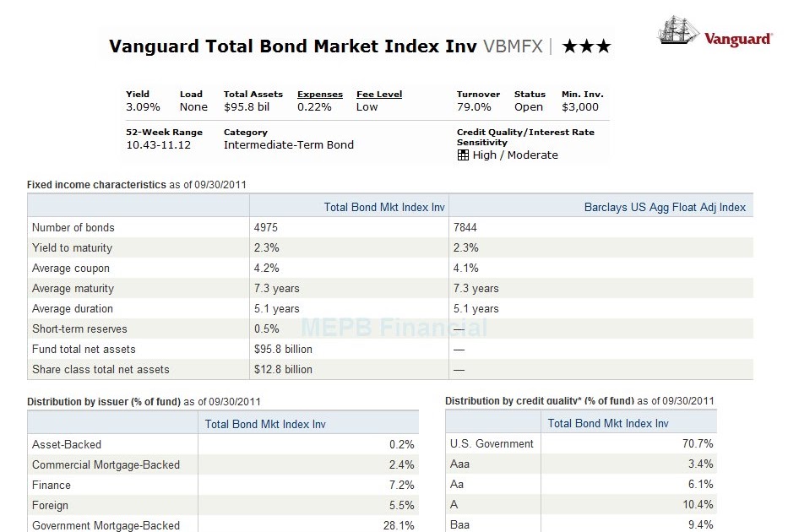
Task: Click the three-star rating icon
Action: click(586, 46)
